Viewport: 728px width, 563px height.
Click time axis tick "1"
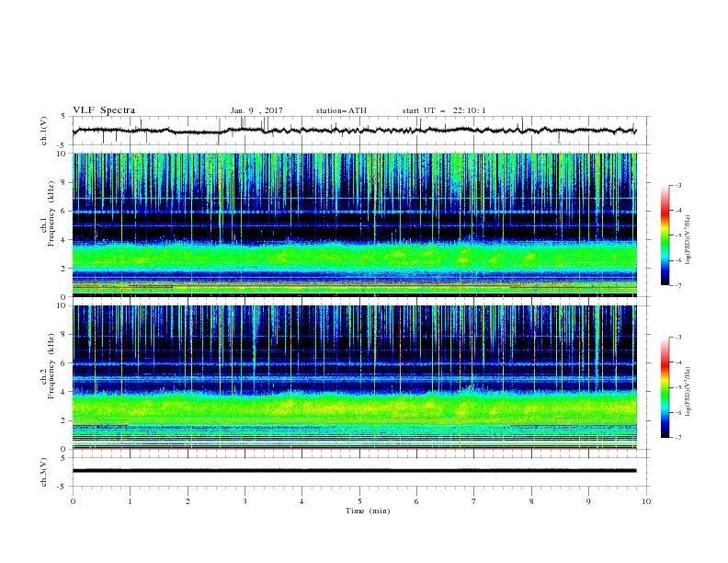(x=130, y=501)
